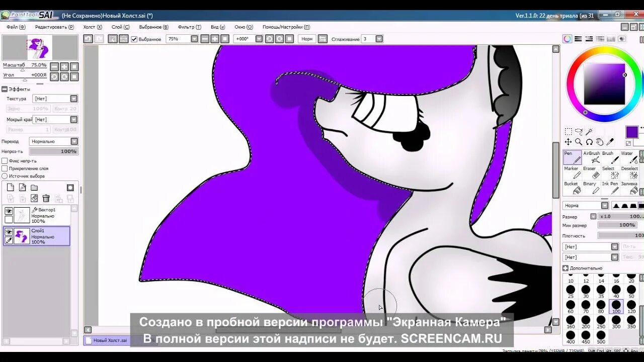
Task: Activate the rotate view tool
Action: coord(589,142)
